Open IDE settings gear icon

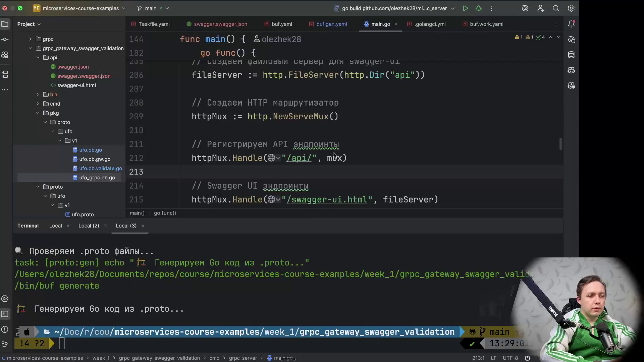click(x=571, y=8)
